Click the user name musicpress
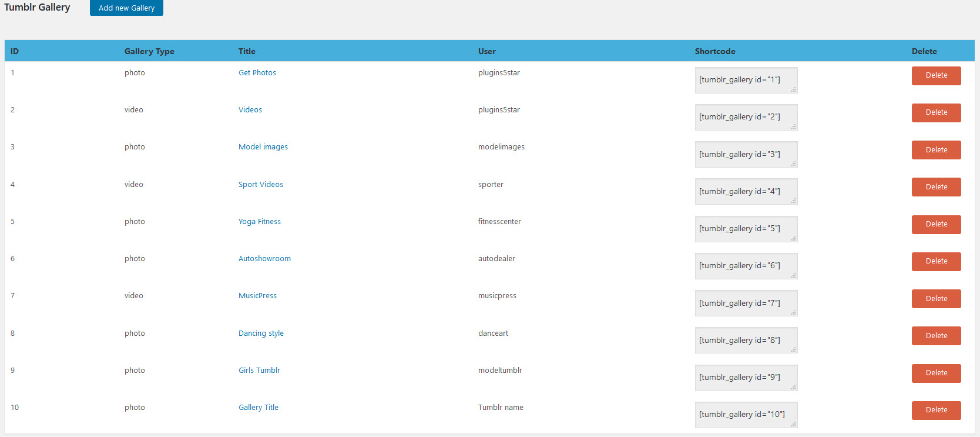Image resolution: width=980 pixels, height=437 pixels. tap(497, 296)
